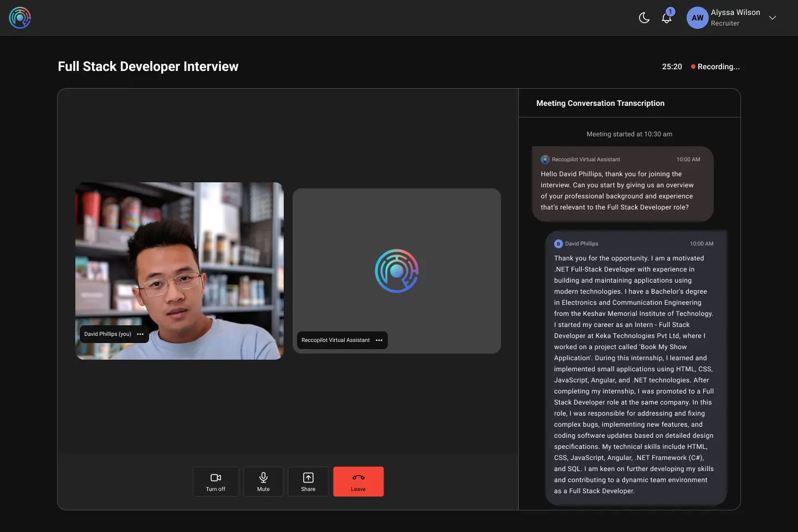The image size is (798, 532).
Task: Click the red recording indicator dot
Action: click(693, 66)
